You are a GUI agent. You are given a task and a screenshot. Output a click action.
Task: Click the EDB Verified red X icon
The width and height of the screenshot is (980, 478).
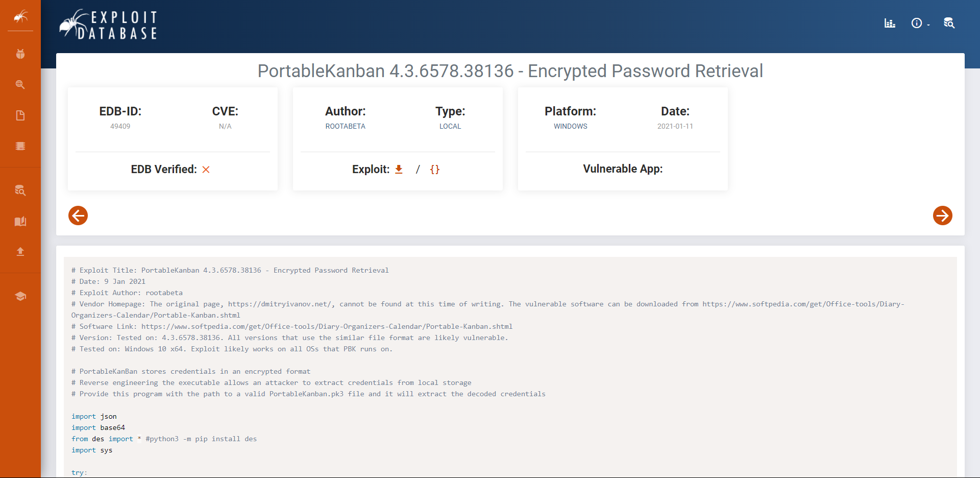coord(206,170)
